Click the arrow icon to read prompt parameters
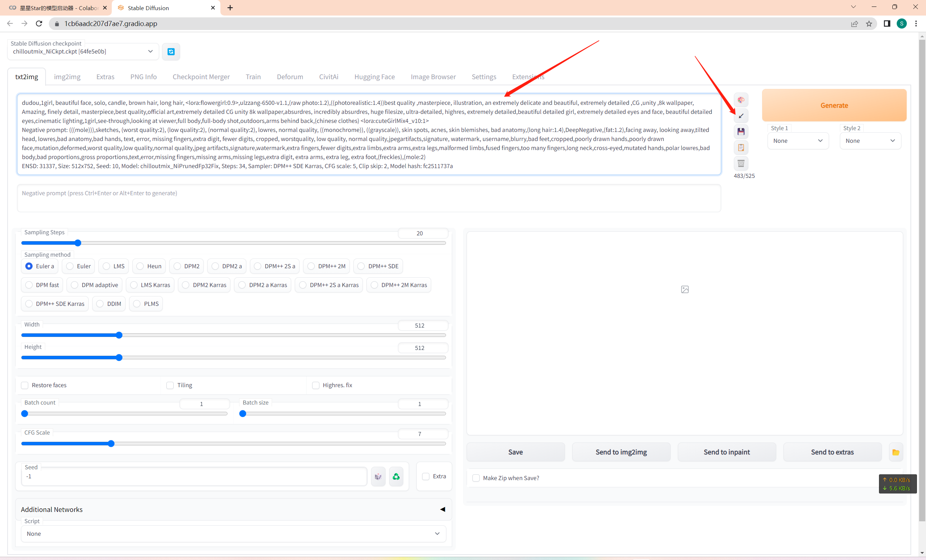 tap(741, 116)
